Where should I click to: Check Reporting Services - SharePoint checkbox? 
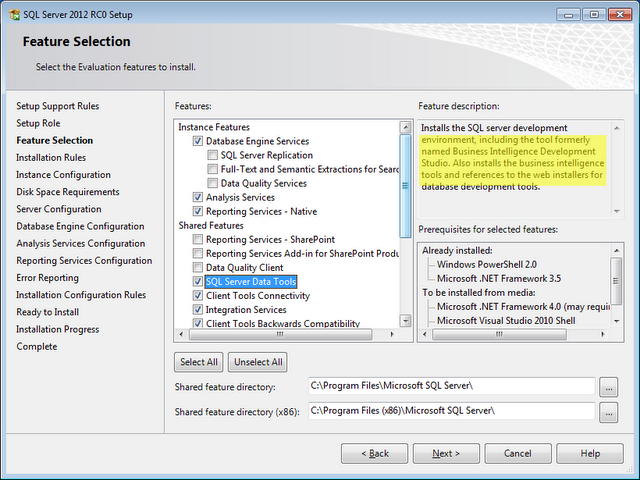[198, 239]
